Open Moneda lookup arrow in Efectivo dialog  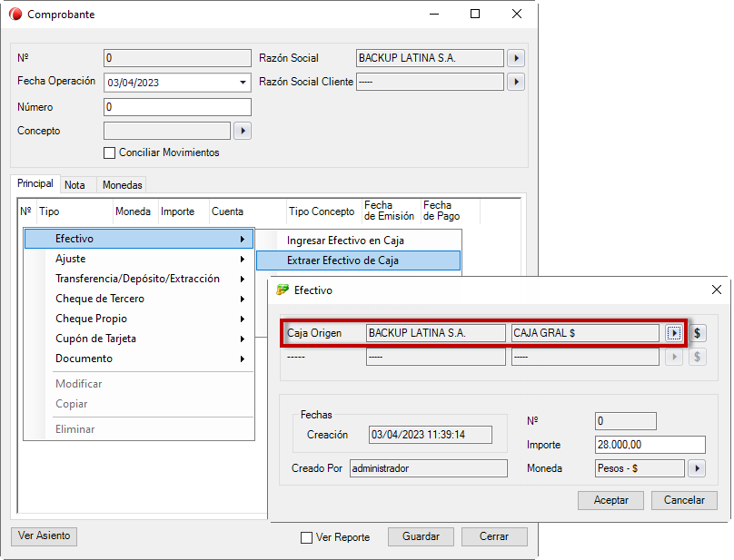pos(697,468)
